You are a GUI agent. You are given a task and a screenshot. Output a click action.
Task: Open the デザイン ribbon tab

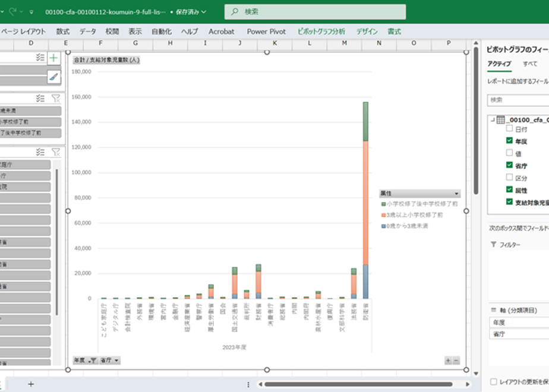pos(367,31)
